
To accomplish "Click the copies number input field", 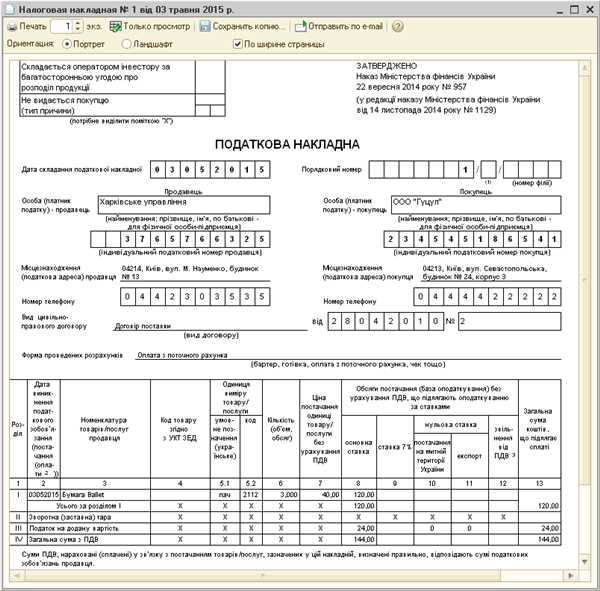I will (x=63, y=26).
